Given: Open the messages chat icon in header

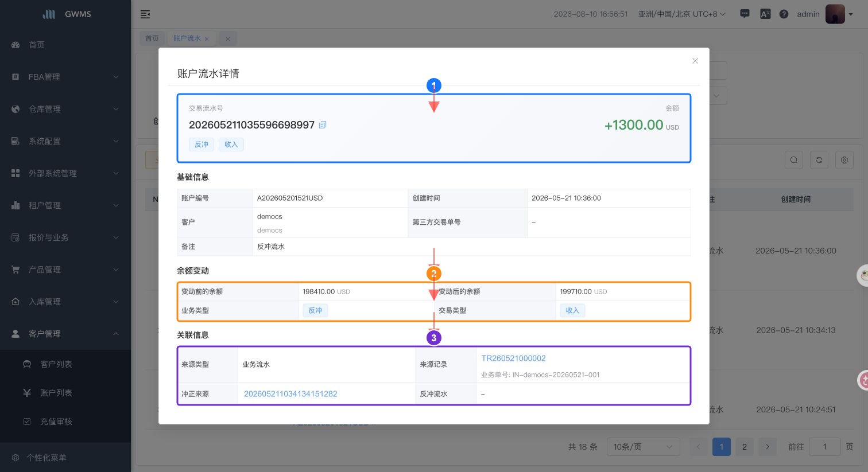Looking at the screenshot, I should [x=745, y=14].
